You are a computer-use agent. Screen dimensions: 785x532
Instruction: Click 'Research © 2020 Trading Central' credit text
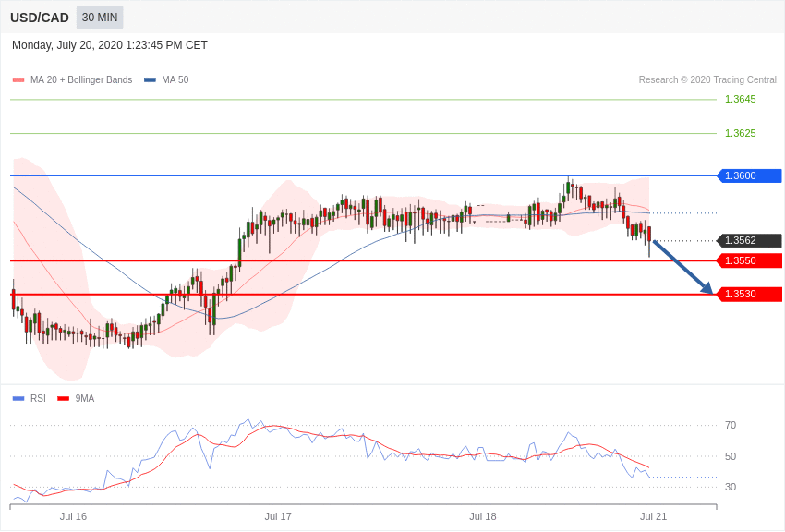tap(707, 79)
